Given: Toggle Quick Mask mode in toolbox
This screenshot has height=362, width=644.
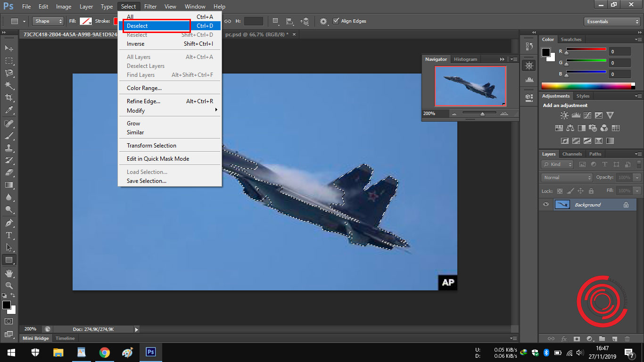Looking at the screenshot, I should point(9,321).
